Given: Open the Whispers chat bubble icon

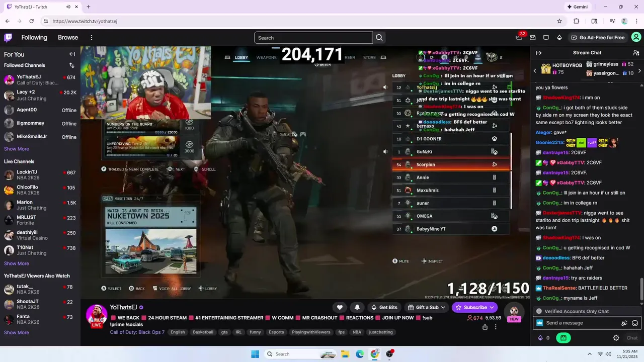Looking at the screenshot, I should coord(546,38).
